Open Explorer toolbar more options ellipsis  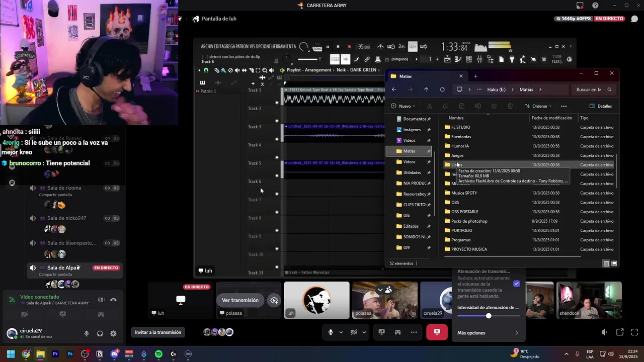(563, 106)
